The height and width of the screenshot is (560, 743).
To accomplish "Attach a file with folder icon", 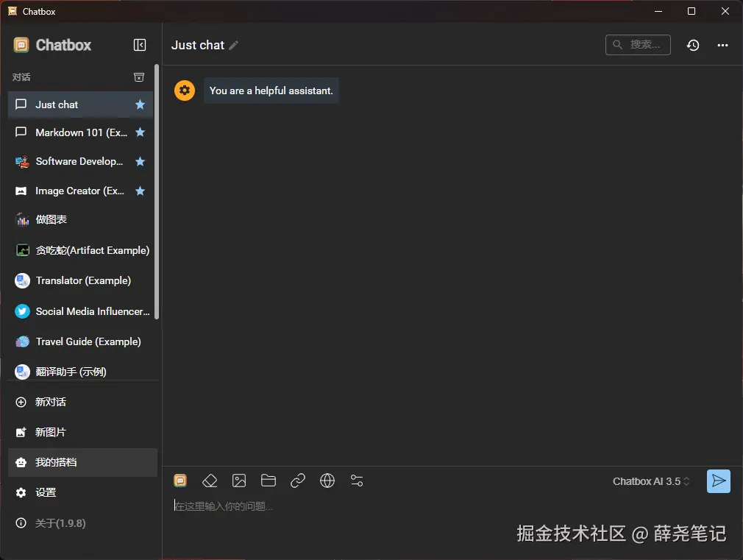I will [x=269, y=481].
